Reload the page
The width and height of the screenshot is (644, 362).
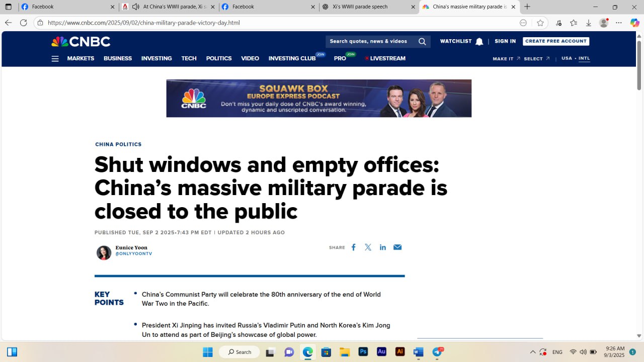click(23, 23)
